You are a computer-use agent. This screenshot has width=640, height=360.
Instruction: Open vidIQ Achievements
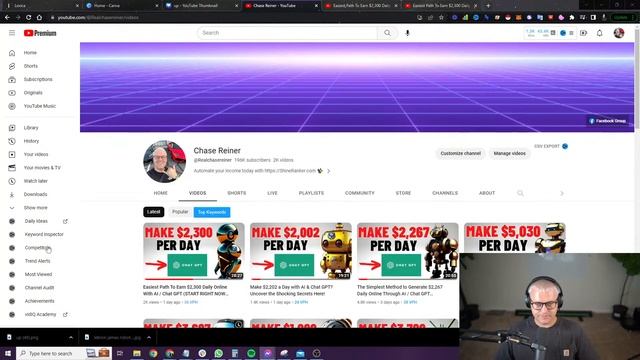pyautogui.click(x=40, y=301)
